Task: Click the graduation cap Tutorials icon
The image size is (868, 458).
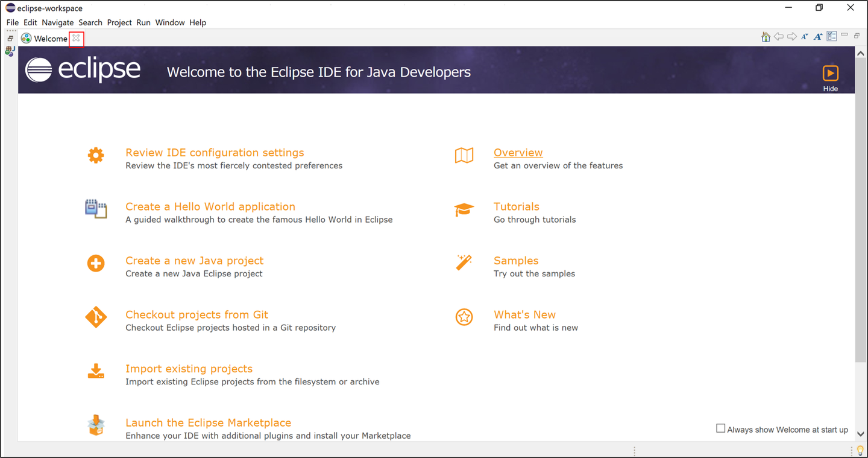Action: pos(464,209)
